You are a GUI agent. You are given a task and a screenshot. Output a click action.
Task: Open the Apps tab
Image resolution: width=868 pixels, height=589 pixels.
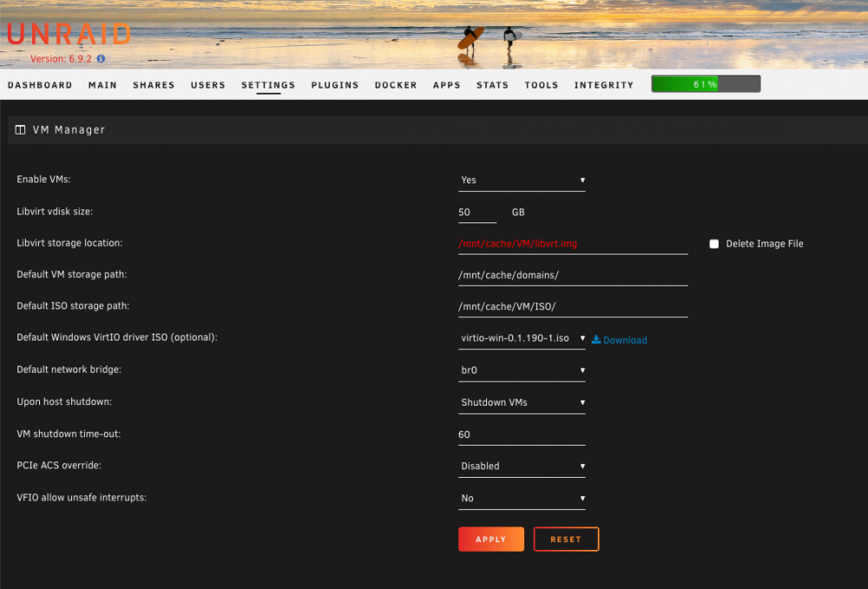[446, 85]
